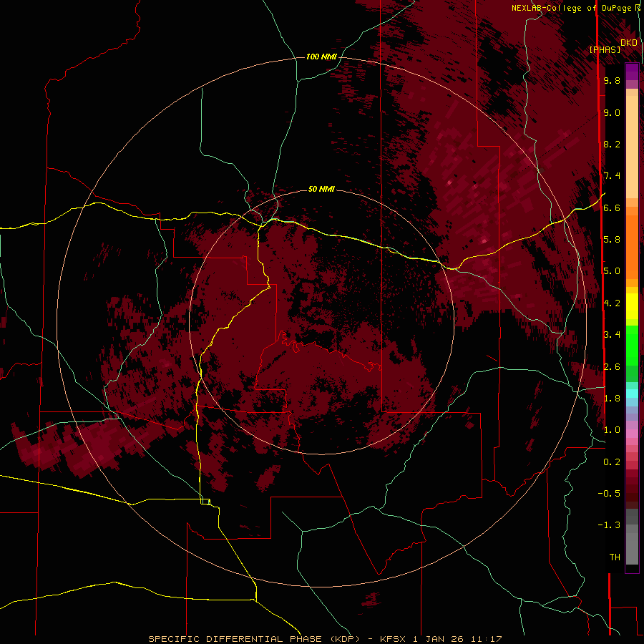Click the 100 NMI range ring label
Viewport: 644px width, 644px height.
click(x=321, y=57)
